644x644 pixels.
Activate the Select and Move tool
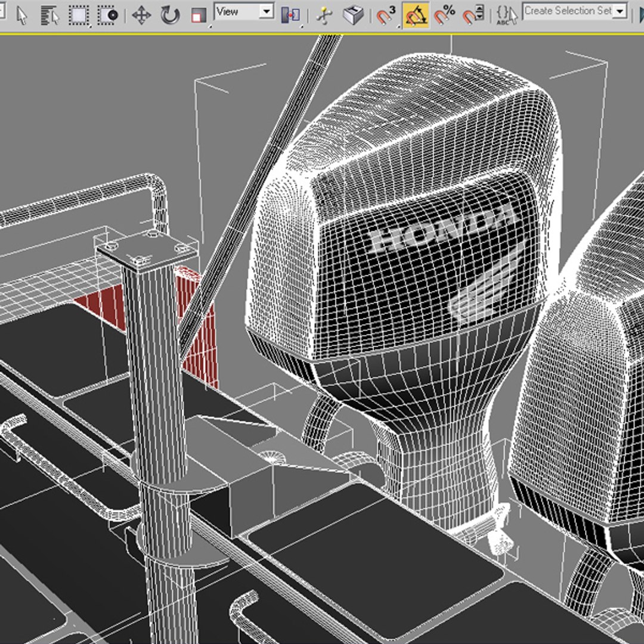pyautogui.click(x=141, y=15)
